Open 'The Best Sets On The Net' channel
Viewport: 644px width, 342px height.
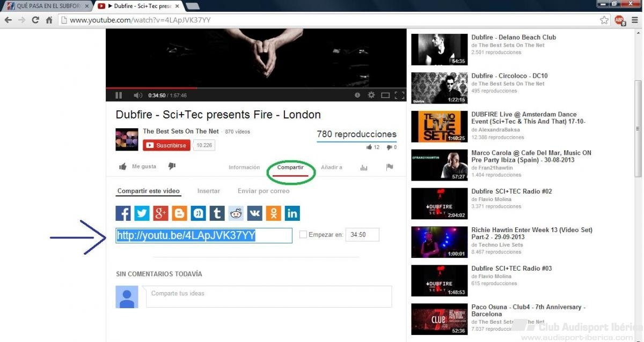(181, 131)
